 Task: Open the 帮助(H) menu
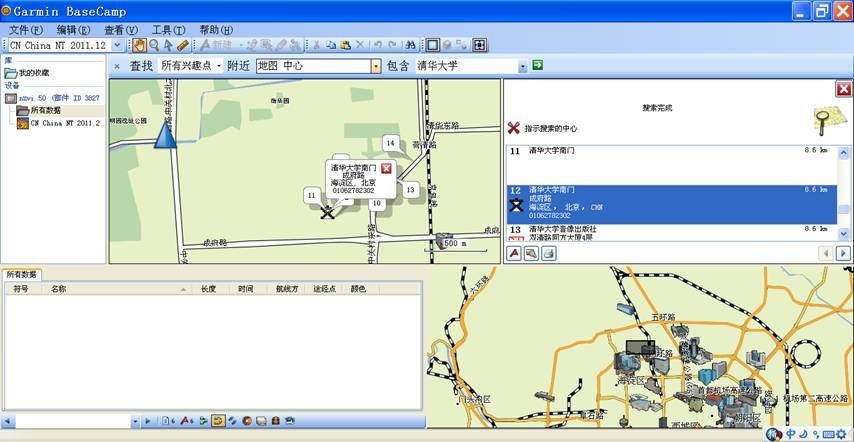[216, 30]
